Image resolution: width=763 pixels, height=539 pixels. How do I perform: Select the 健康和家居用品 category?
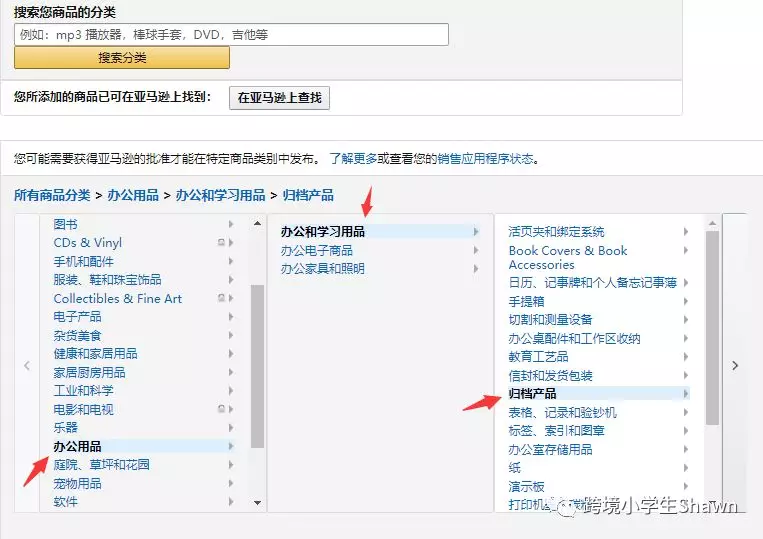tap(95, 354)
